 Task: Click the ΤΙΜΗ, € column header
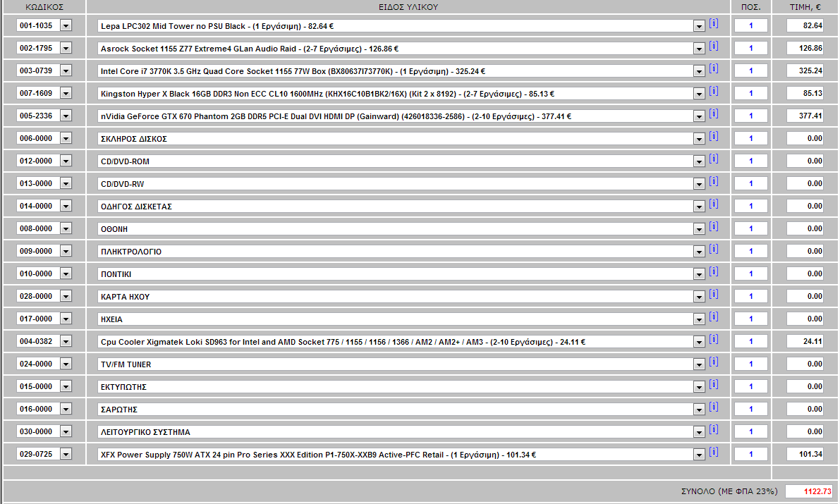805,7
